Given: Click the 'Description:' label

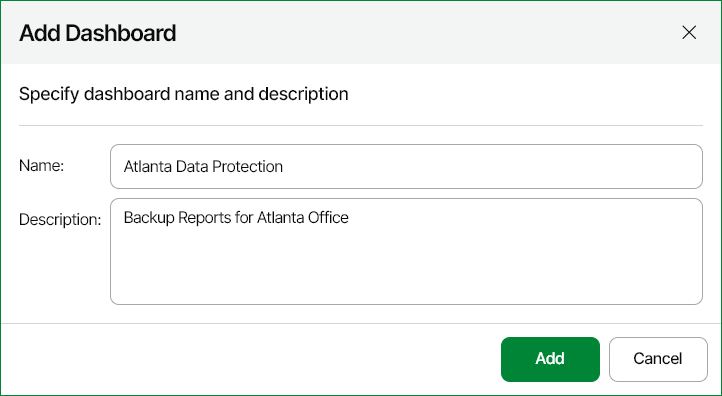Looking at the screenshot, I should (x=60, y=220).
